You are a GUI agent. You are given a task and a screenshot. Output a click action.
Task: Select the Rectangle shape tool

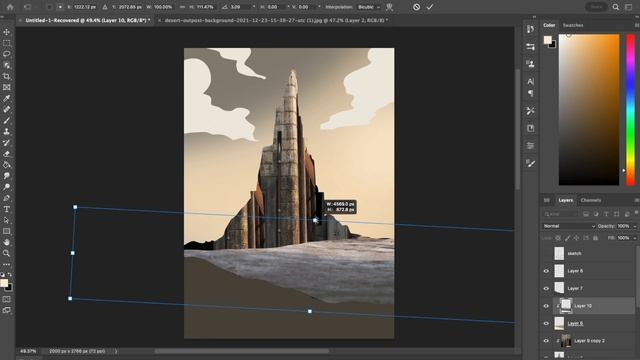point(7,231)
